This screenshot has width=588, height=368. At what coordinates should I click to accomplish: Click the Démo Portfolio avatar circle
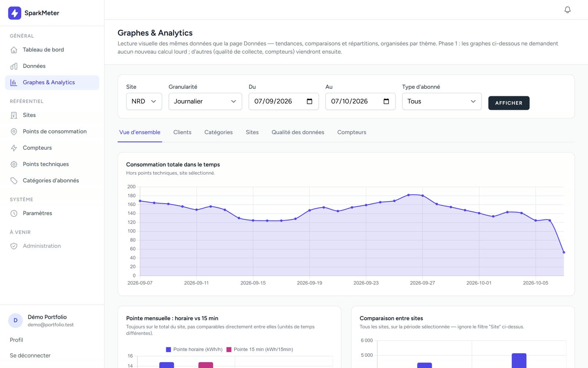click(x=15, y=321)
